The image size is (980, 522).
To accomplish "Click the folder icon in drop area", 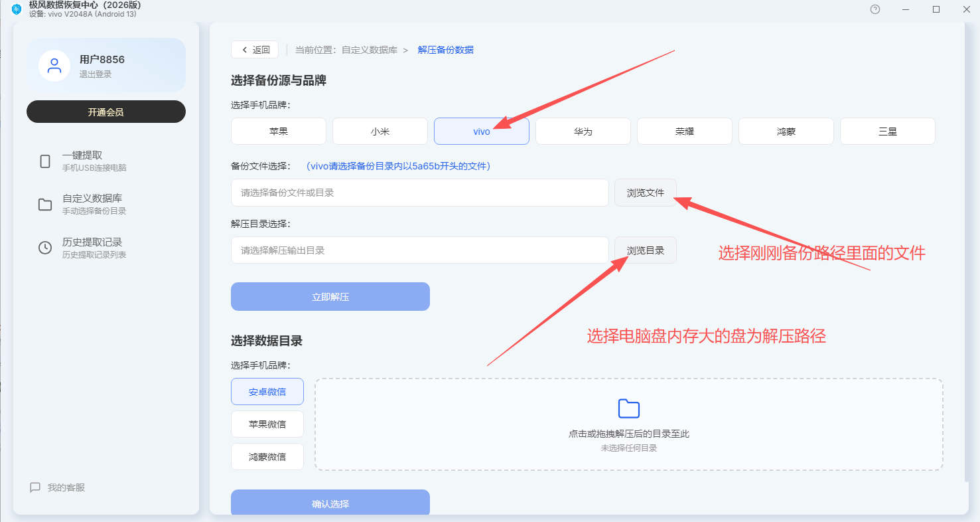I will coord(628,408).
